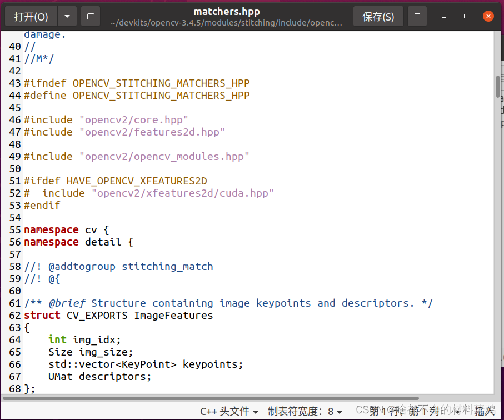Click the 打开(O) button to open a file
This screenshot has width=504, height=420.
tap(32, 16)
